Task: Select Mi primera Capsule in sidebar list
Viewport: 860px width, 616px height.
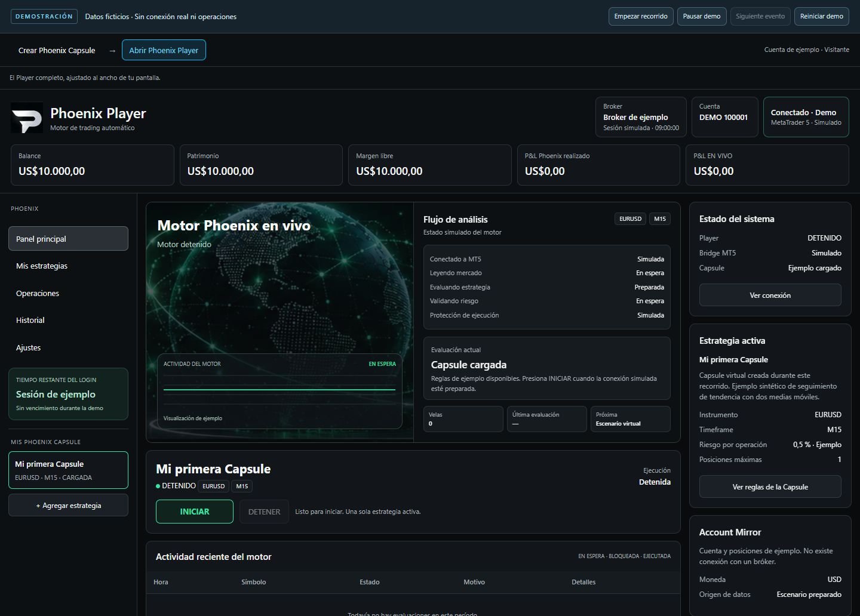Action: pos(68,470)
